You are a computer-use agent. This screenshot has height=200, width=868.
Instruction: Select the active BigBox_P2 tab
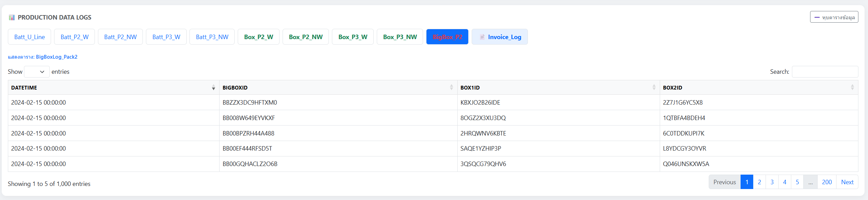click(447, 37)
